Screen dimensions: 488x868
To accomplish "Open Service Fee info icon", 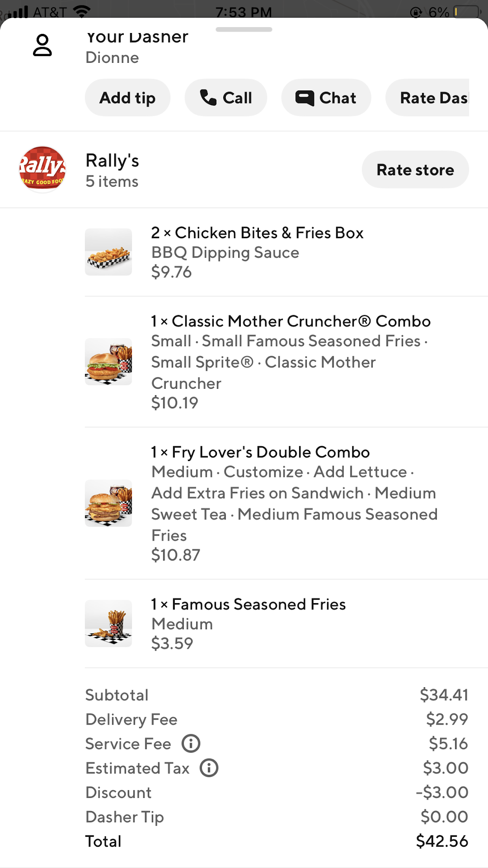I will pos(191,744).
